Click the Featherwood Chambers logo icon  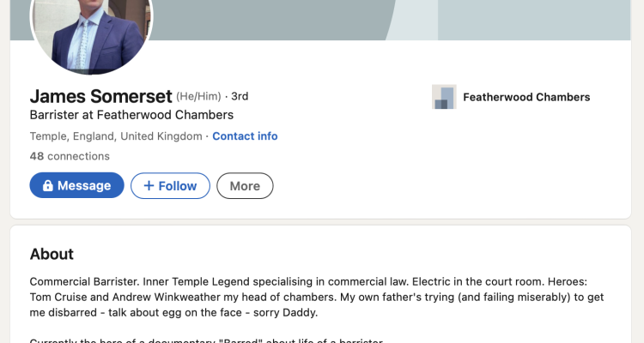[x=444, y=97]
